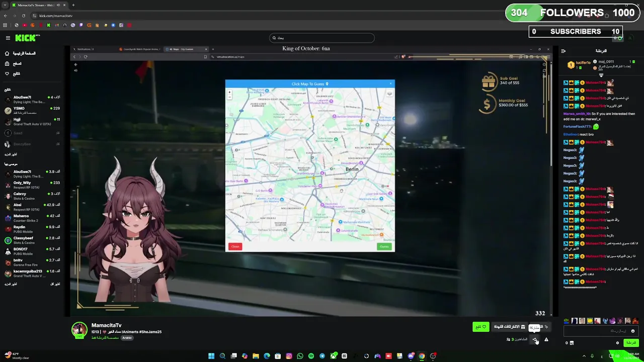
Task: Open WhatsApp from the taskbar
Action: pyautogui.click(x=300, y=356)
